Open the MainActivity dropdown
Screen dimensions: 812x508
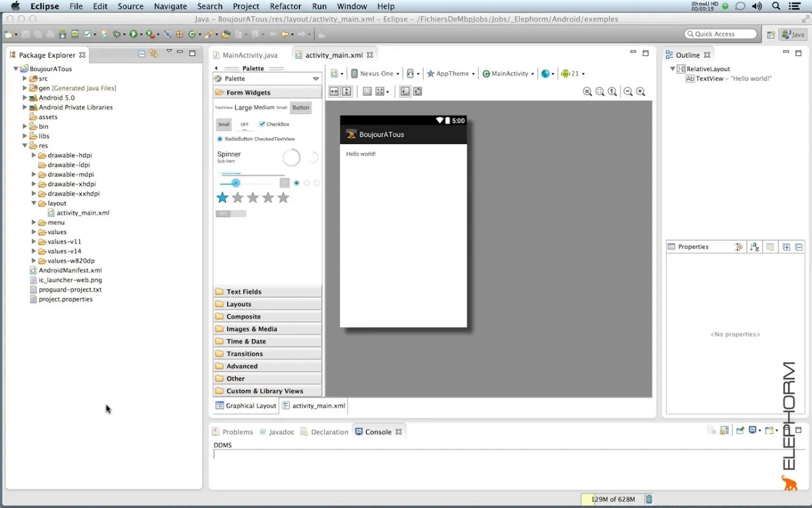tap(508, 74)
